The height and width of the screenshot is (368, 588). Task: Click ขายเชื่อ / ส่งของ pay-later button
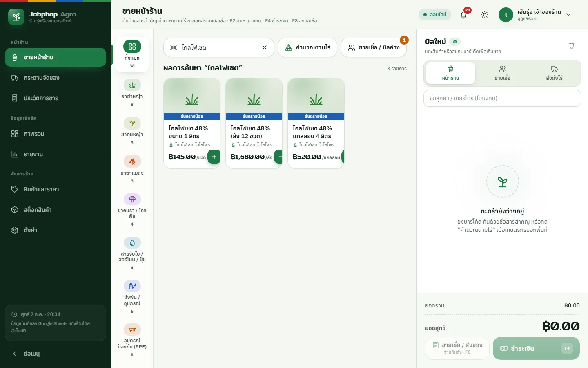coord(457,348)
